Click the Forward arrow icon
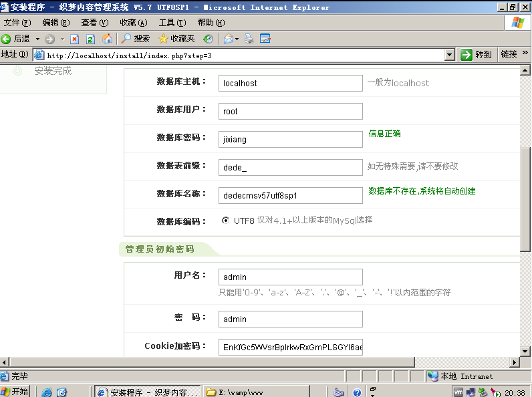Viewport: 532px width, 397px height. click(50, 39)
